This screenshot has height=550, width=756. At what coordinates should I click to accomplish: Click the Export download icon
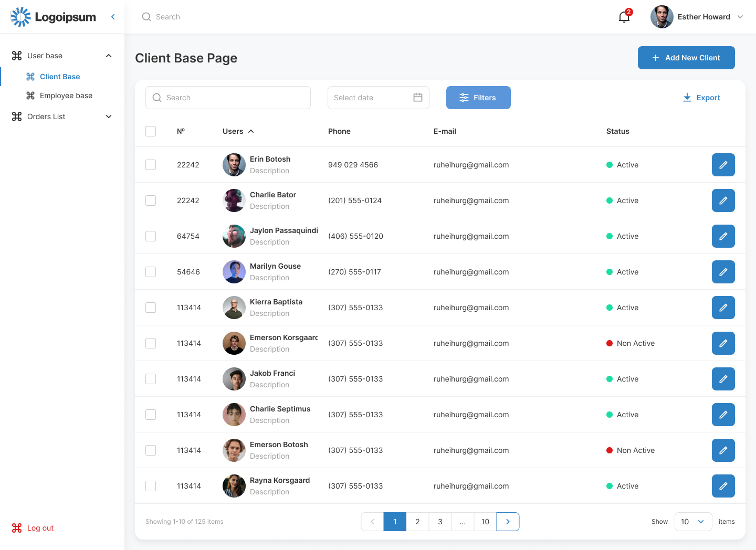pyautogui.click(x=687, y=98)
